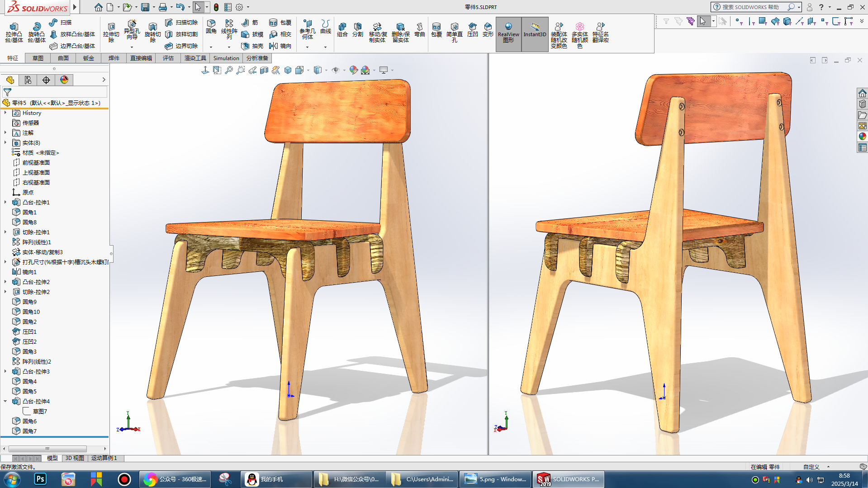The image size is (868, 488).
Task: Toggle the filter solid bodies selection icon
Action: point(787,21)
